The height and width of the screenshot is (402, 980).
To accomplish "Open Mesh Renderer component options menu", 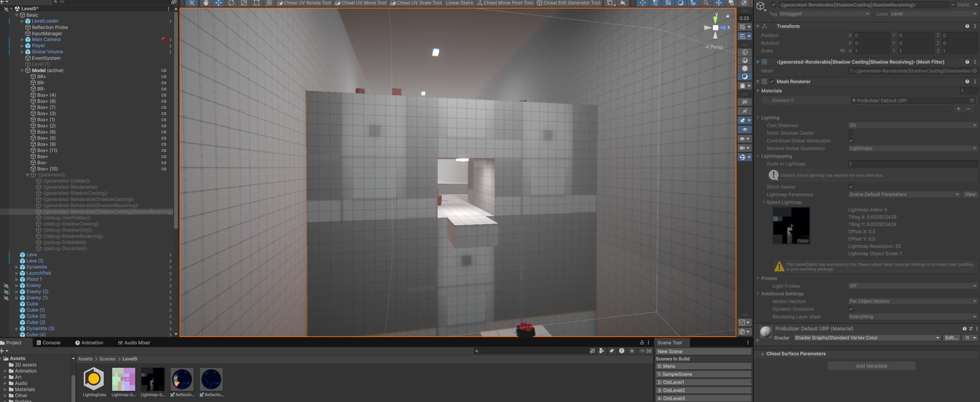I will pos(975,81).
